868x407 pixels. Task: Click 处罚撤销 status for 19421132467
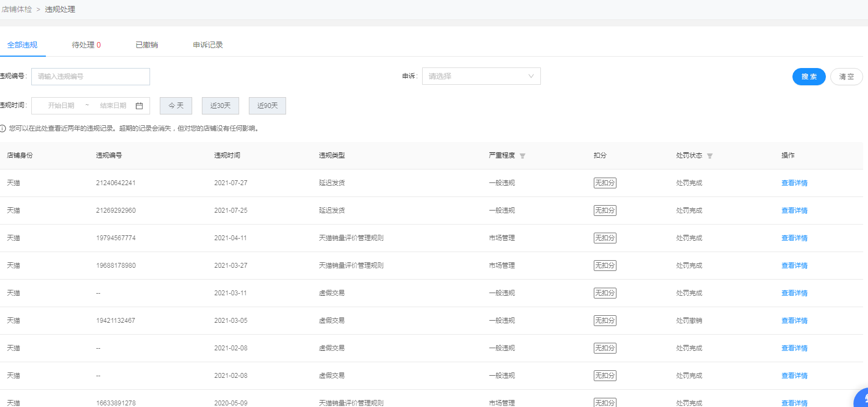coord(689,321)
